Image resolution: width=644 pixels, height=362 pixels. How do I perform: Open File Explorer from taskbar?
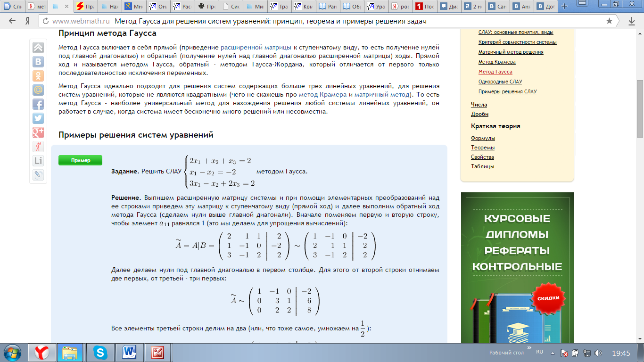click(x=70, y=352)
